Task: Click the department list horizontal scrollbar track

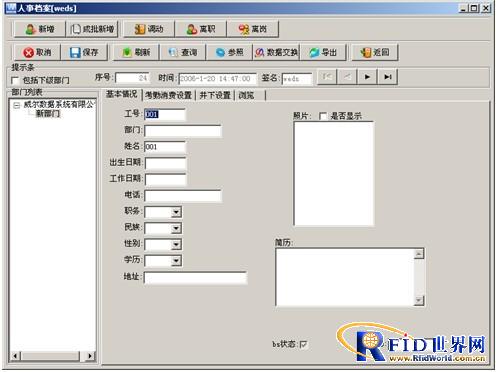Action: pos(53,356)
